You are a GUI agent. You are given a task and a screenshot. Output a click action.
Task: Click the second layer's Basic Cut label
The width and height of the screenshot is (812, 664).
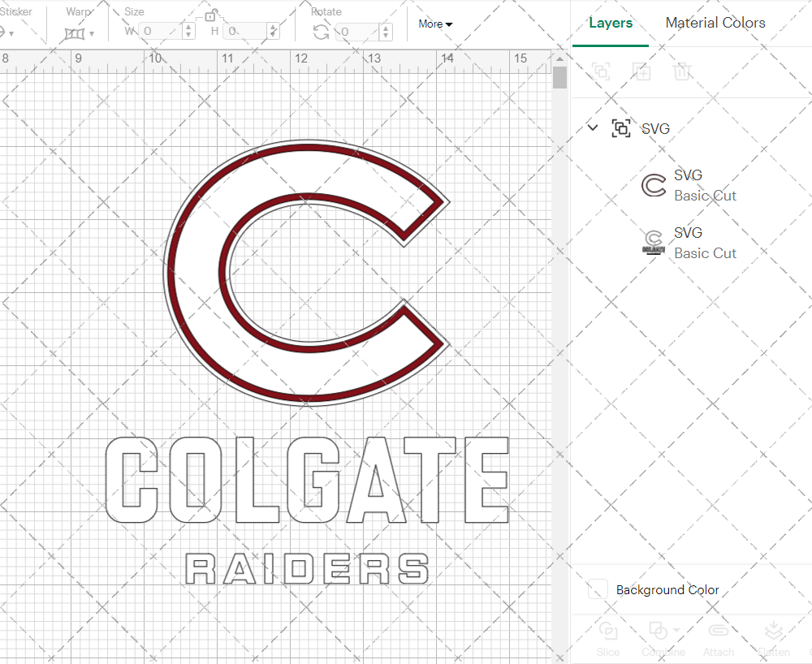705,253
